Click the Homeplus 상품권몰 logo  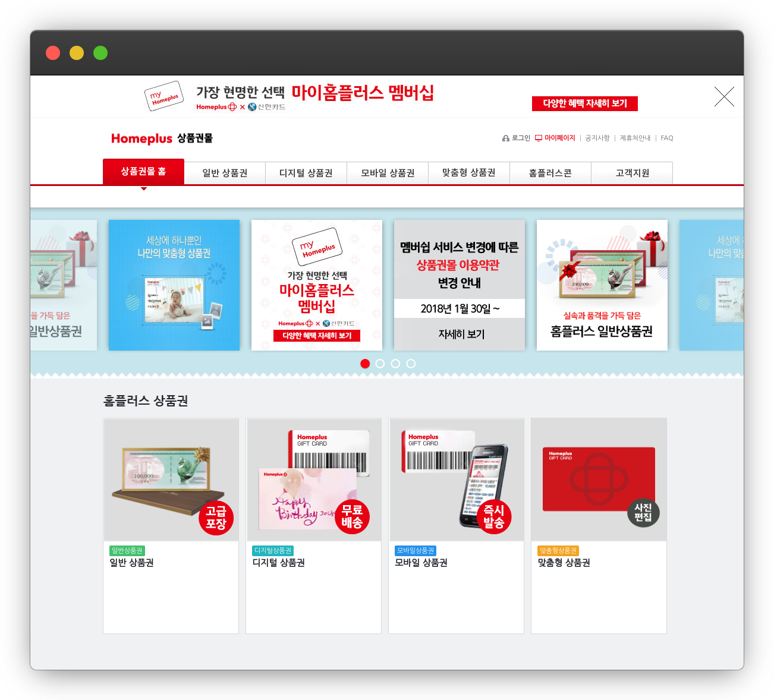click(x=162, y=138)
